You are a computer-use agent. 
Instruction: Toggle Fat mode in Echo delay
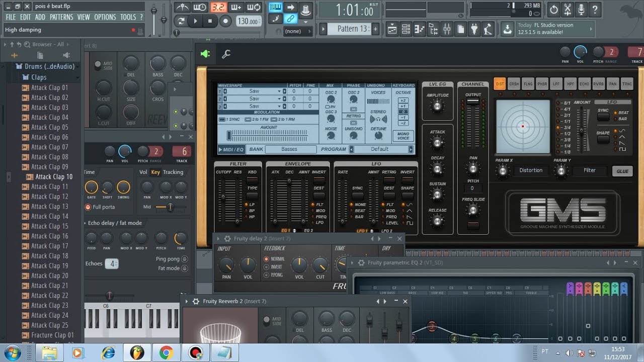pos(185,268)
